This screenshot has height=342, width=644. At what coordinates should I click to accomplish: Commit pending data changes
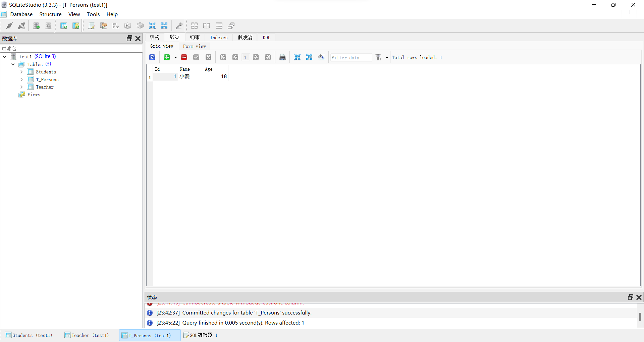click(x=196, y=57)
